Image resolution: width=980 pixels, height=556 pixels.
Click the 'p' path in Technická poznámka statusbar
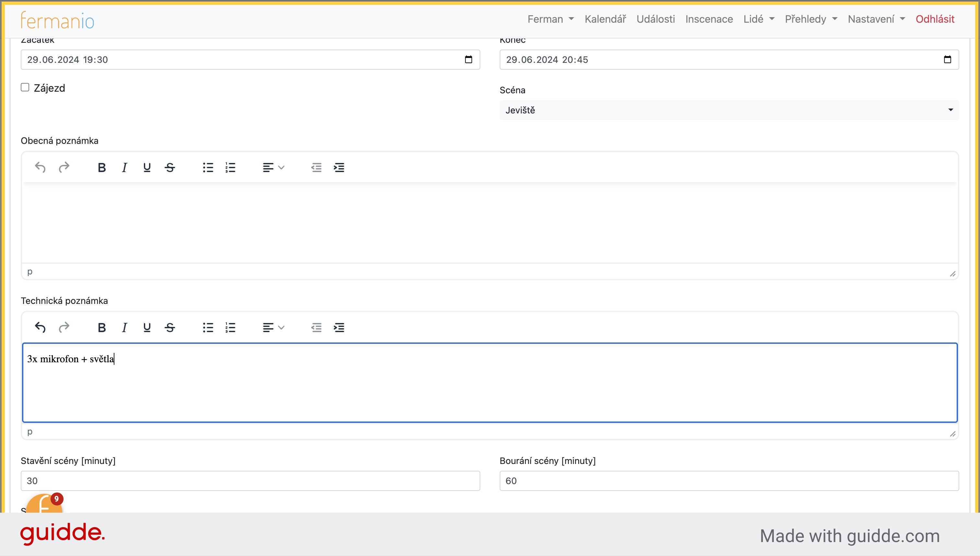(30, 432)
